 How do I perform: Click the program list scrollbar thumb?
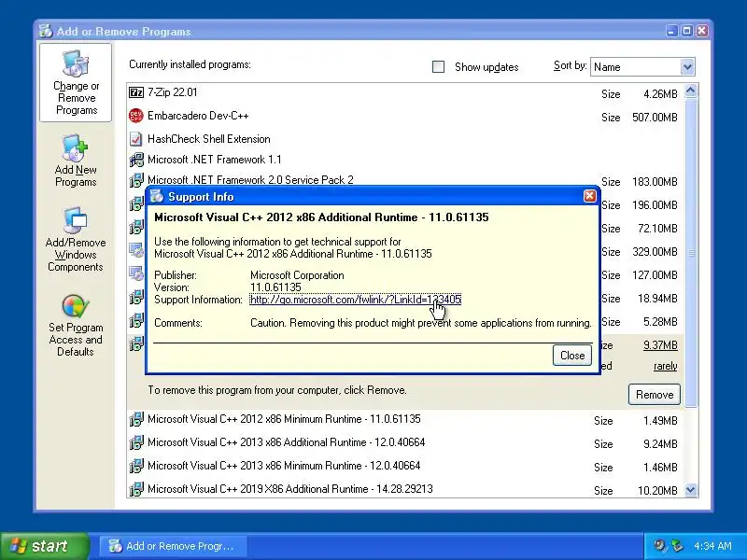pyautogui.click(x=691, y=253)
